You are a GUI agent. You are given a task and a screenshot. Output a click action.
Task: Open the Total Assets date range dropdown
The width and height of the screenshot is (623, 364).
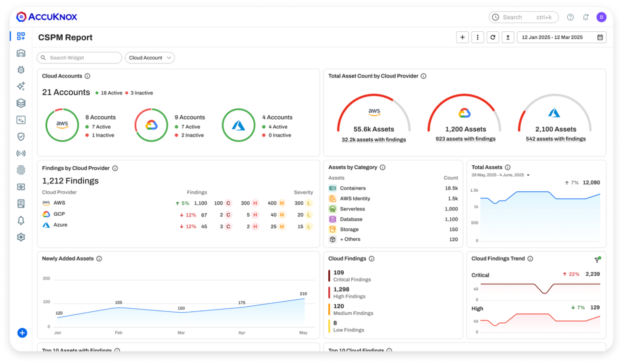click(x=528, y=175)
